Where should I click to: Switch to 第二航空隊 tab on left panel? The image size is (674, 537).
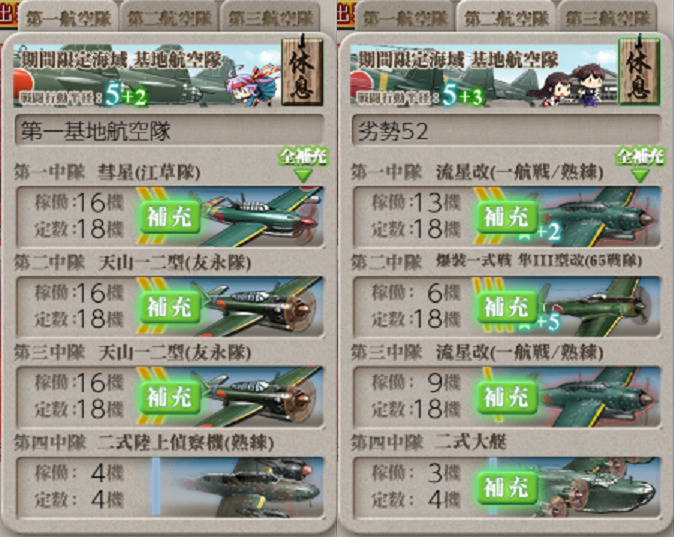[170, 18]
